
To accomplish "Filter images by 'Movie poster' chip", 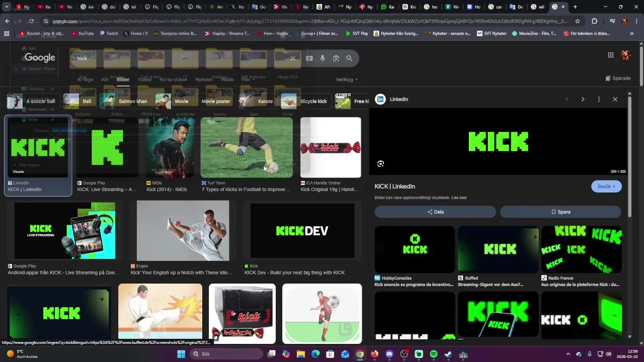I will (216, 101).
